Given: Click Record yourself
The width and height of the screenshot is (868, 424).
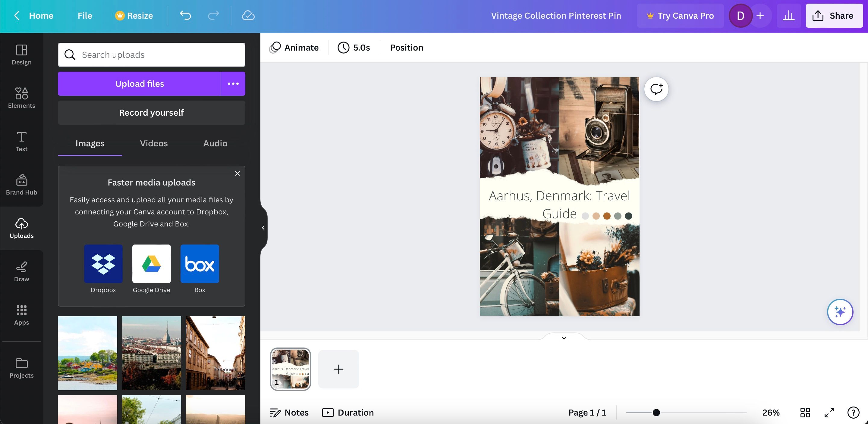Looking at the screenshot, I should click(x=151, y=113).
